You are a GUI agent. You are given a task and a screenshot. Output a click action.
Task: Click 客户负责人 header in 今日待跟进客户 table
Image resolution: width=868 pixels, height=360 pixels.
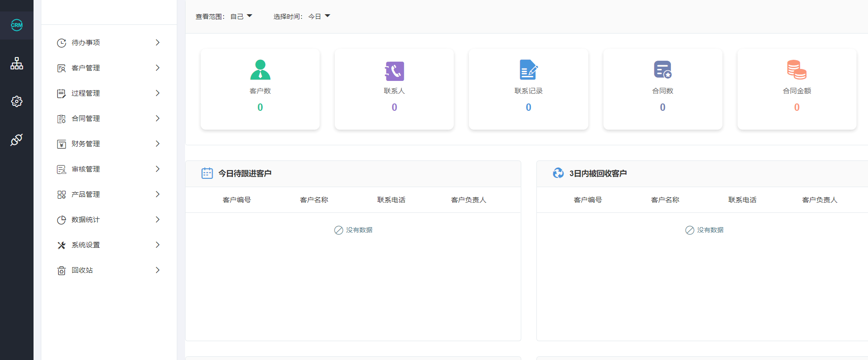coord(468,200)
